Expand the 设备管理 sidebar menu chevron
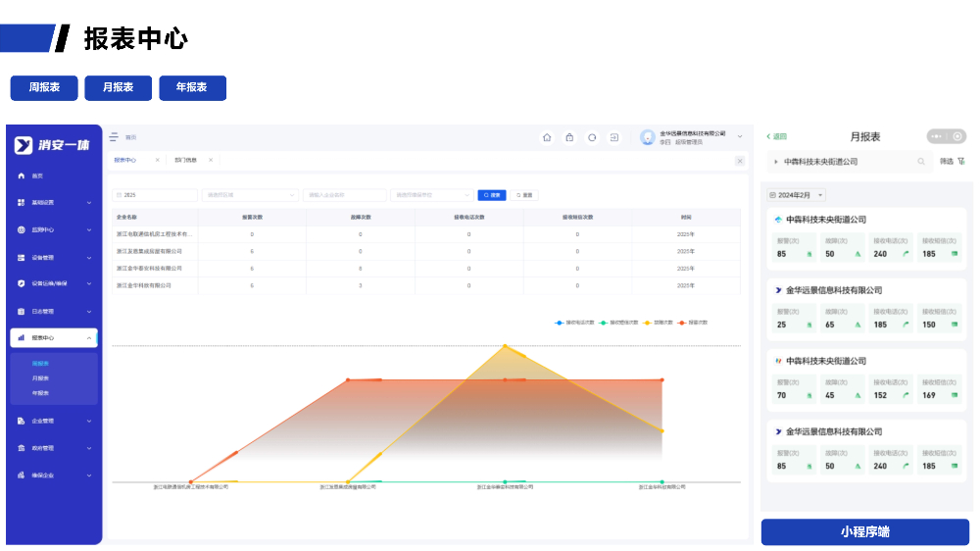Screen dimensions: 980x551 (89, 258)
